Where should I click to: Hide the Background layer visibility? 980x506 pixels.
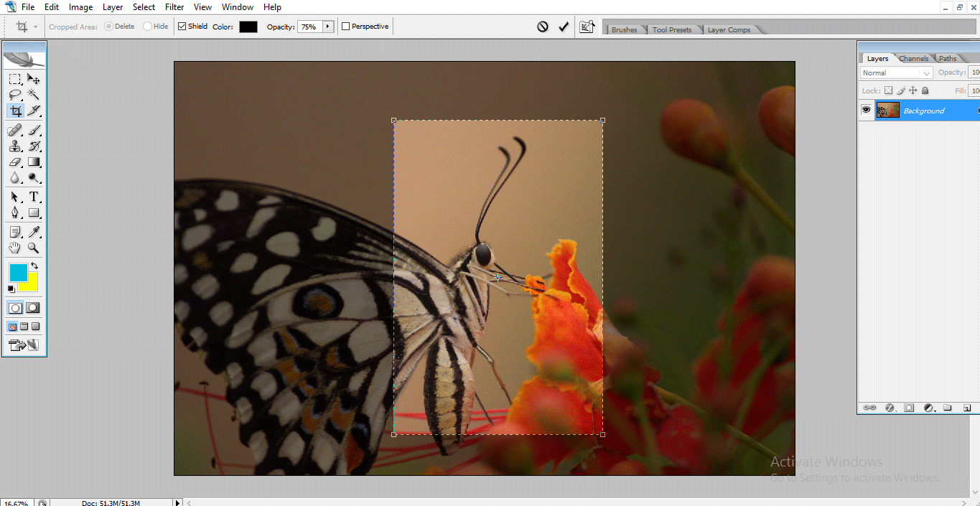867,110
